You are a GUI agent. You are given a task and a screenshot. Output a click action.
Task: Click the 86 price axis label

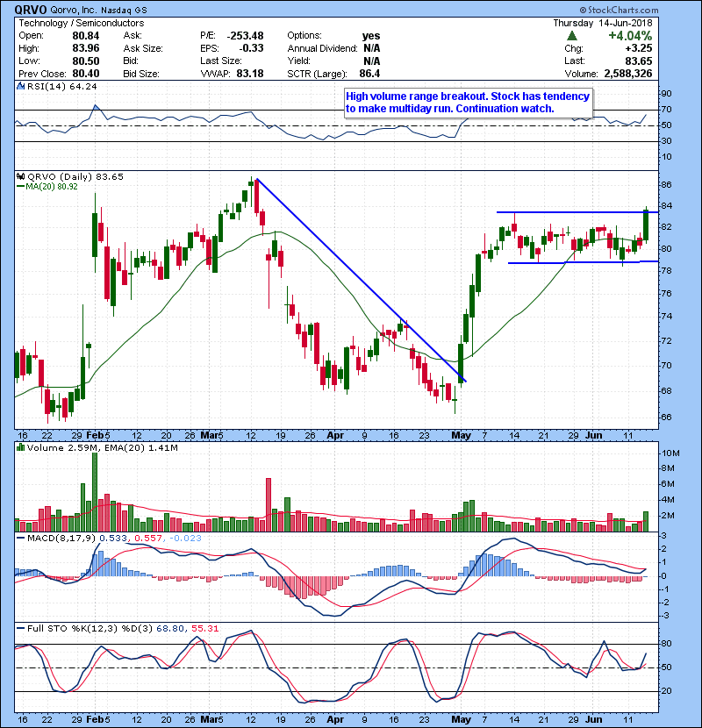[x=666, y=185]
